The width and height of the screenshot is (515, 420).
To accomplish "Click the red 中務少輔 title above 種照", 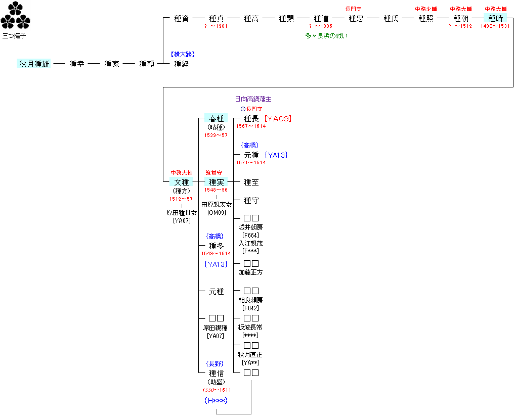I will pos(426,9).
